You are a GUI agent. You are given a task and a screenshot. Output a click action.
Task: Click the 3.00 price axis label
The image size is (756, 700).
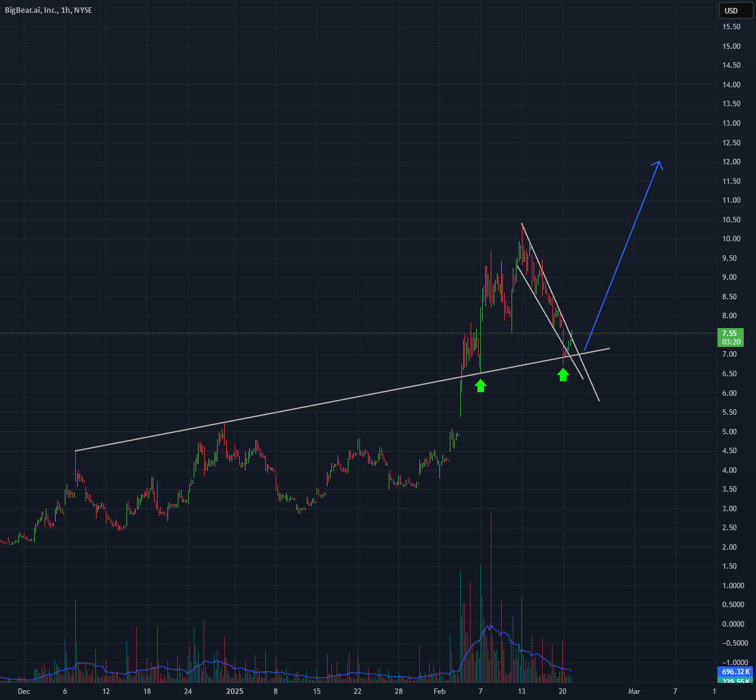pyautogui.click(x=729, y=509)
